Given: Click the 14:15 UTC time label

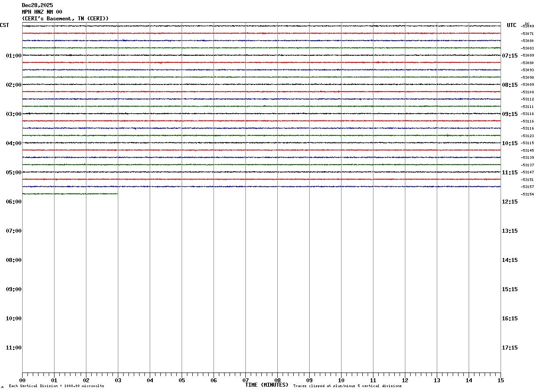Looking at the screenshot, I should (509, 260).
